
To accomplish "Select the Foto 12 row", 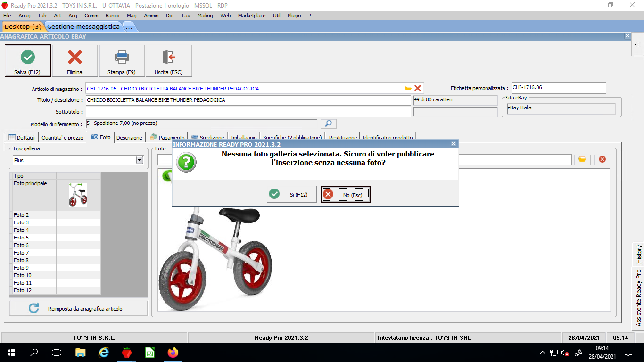I will click(55, 290).
